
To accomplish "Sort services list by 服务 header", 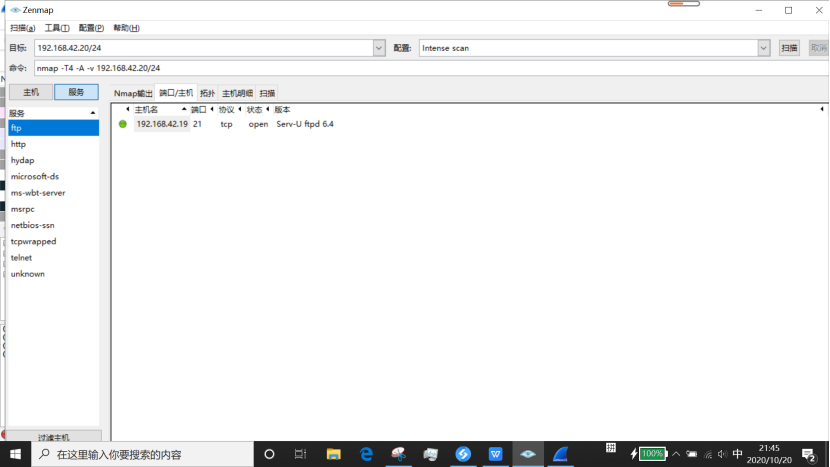I will (x=53, y=113).
